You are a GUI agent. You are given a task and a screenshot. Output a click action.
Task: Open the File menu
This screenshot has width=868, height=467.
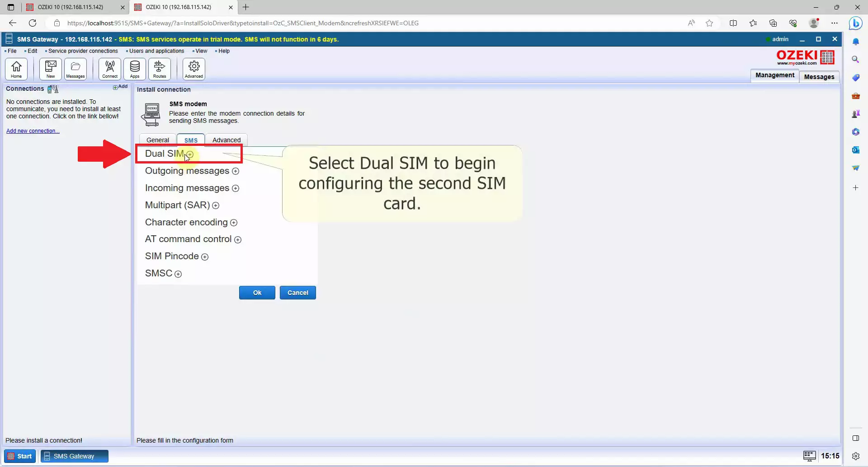(12, 51)
